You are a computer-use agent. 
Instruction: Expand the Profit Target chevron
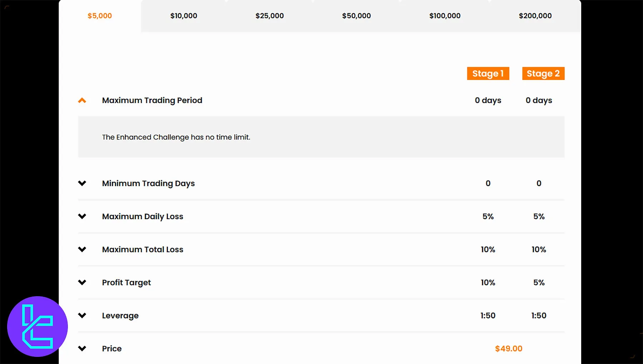tap(82, 282)
